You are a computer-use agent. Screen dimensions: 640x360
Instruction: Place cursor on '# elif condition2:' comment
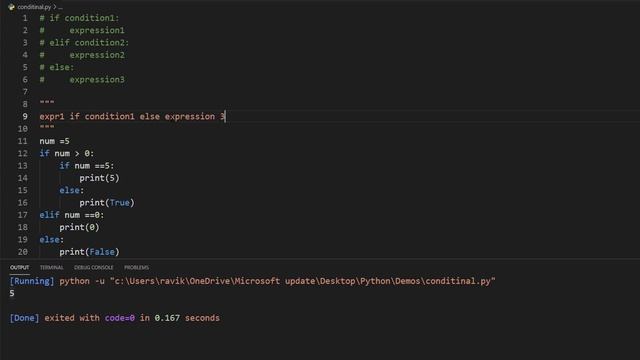84,42
